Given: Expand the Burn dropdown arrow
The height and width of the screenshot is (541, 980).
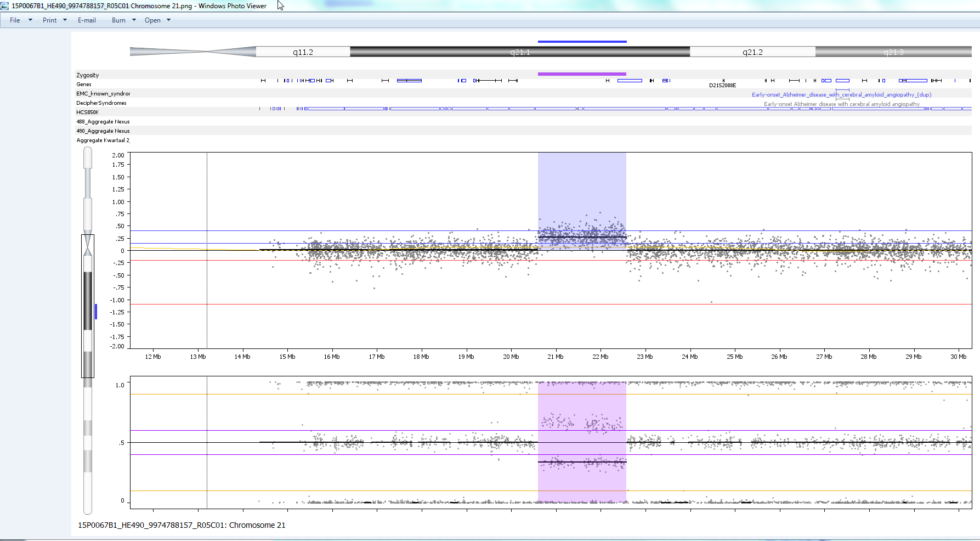Looking at the screenshot, I should click(x=134, y=20).
